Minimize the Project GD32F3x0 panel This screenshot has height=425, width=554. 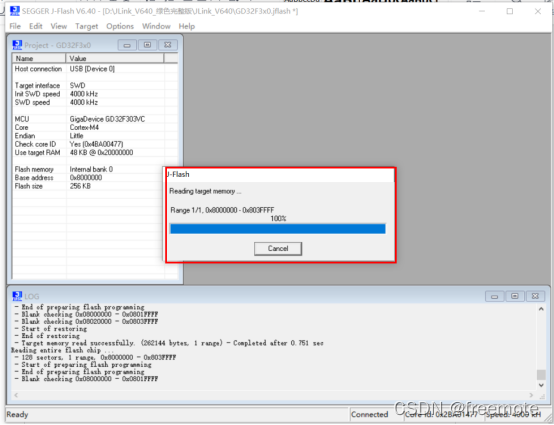click(127, 45)
